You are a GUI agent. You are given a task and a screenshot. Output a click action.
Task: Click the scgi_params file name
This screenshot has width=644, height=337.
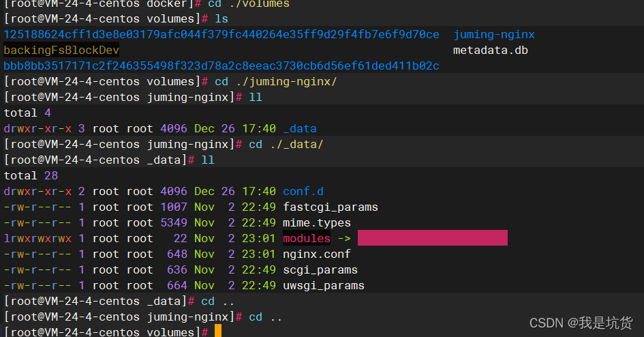coord(320,270)
